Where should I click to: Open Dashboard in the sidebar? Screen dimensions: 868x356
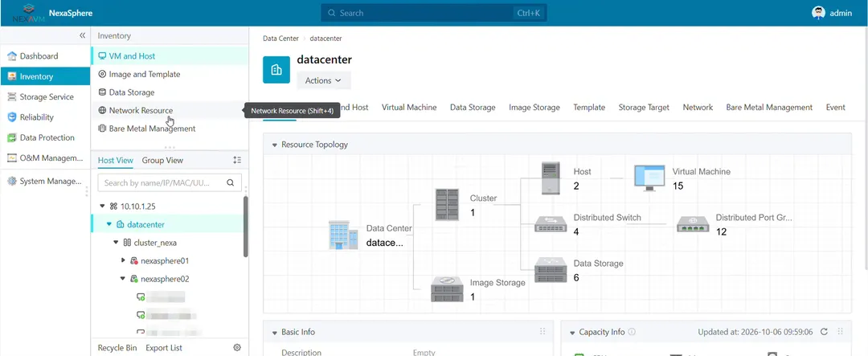click(45, 56)
